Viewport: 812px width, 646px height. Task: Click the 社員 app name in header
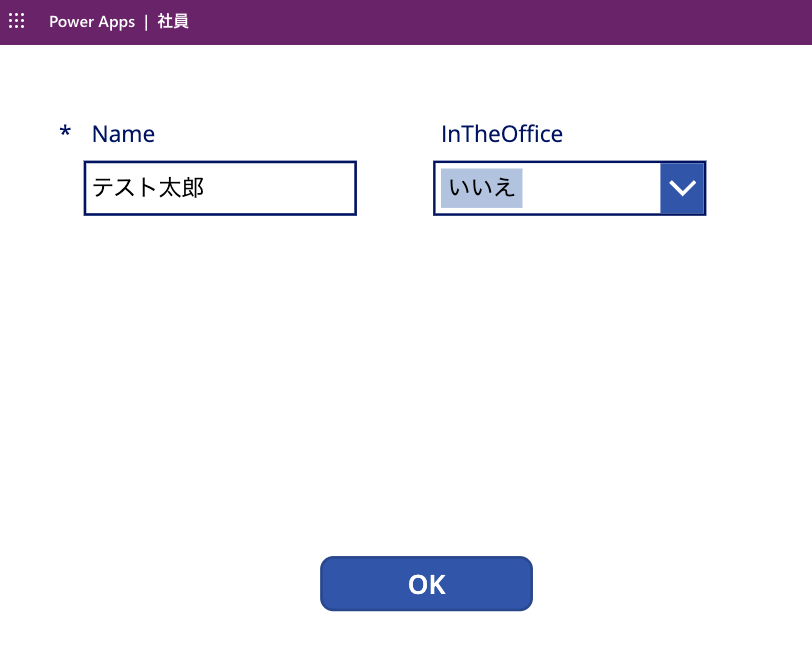pyautogui.click(x=173, y=22)
